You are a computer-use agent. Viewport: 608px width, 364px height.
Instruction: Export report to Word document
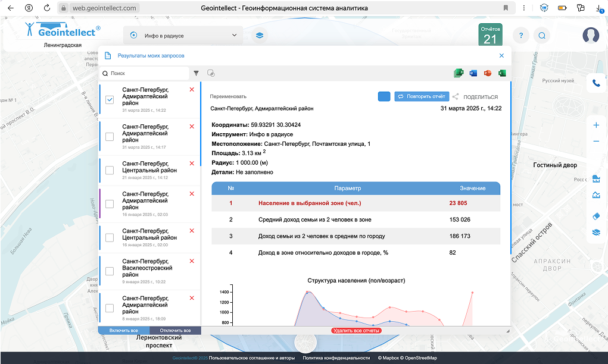pos(474,73)
